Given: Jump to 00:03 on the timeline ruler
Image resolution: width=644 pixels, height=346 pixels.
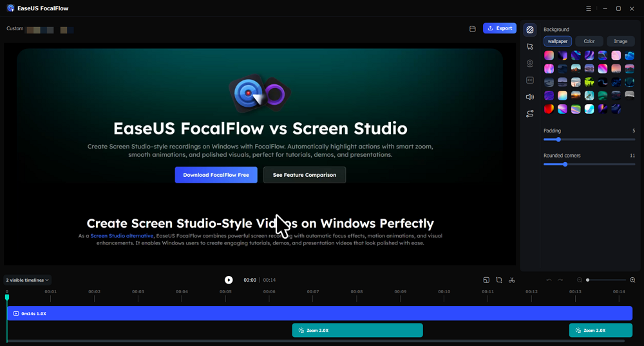Looking at the screenshot, I should (138, 292).
